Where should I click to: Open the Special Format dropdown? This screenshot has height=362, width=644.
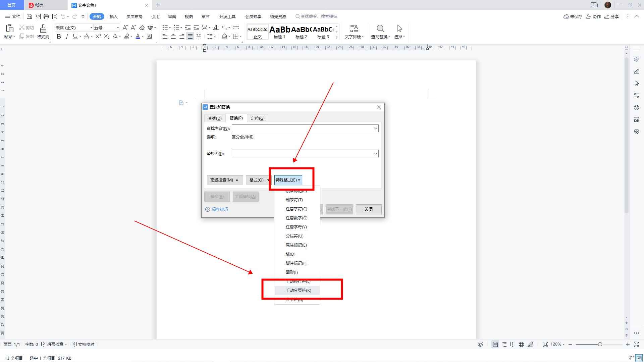click(x=288, y=180)
